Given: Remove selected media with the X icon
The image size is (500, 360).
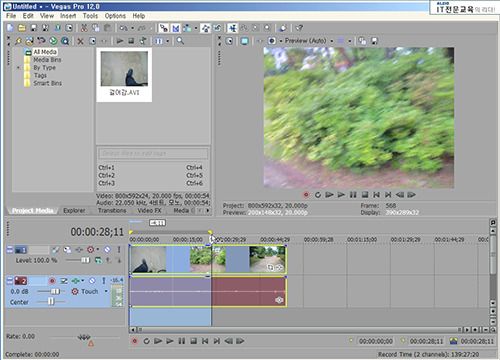Looking at the screenshot, I should coord(80,41).
